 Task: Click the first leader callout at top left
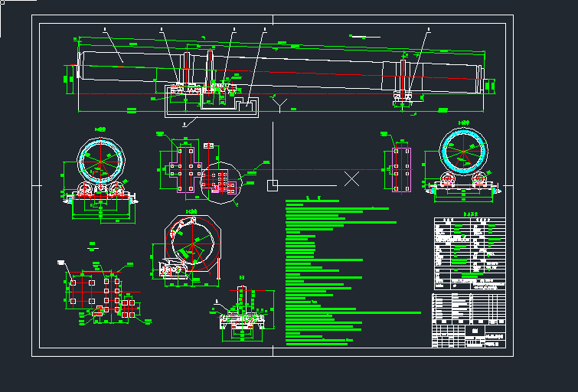pyautogui.click(x=105, y=30)
